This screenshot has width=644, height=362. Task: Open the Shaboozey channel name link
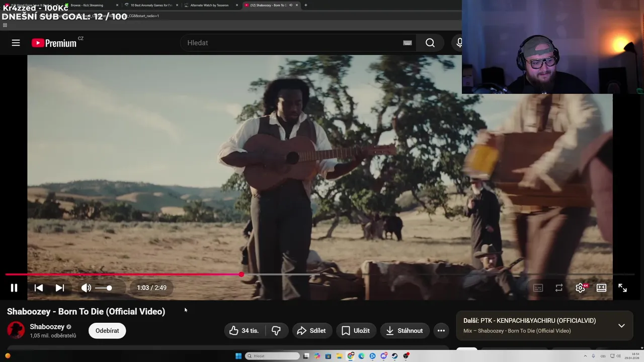pyautogui.click(x=47, y=327)
